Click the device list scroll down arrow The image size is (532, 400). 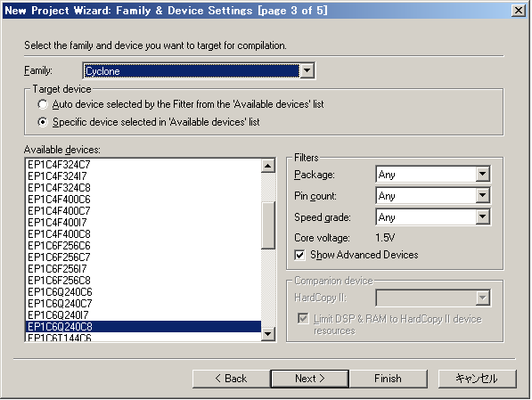[268, 334]
